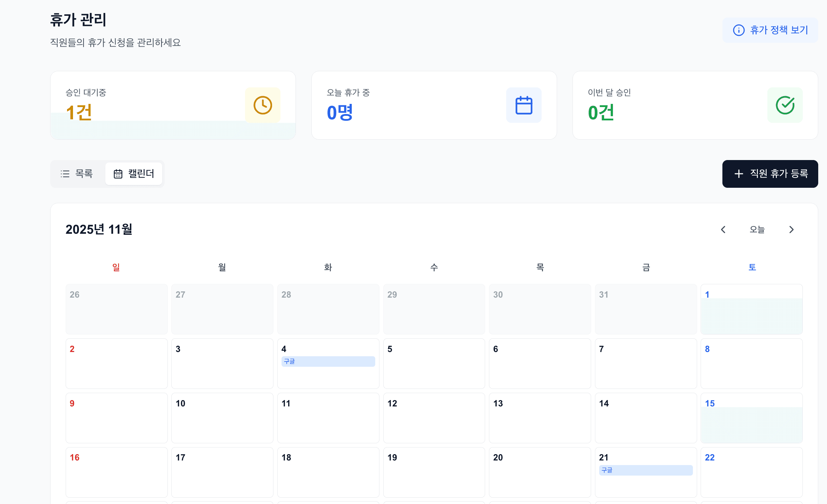Toggle the calendar view mode selector

coord(107,173)
